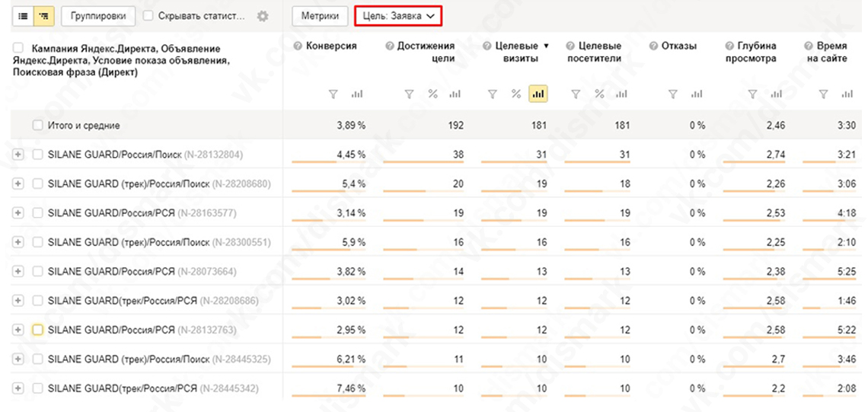This screenshot has width=868, height=412.
Task: Click percent icon under Целевые визиты
Action: tap(516, 94)
